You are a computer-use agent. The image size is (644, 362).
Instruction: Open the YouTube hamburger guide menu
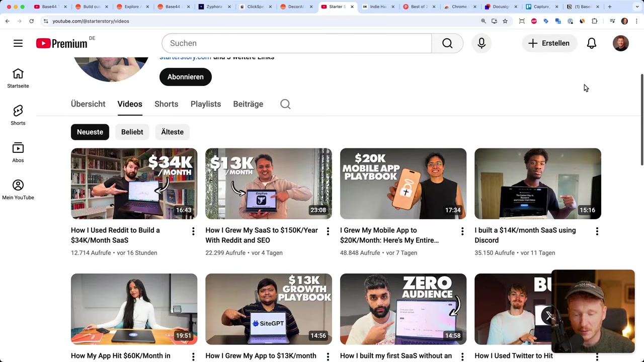point(18,43)
